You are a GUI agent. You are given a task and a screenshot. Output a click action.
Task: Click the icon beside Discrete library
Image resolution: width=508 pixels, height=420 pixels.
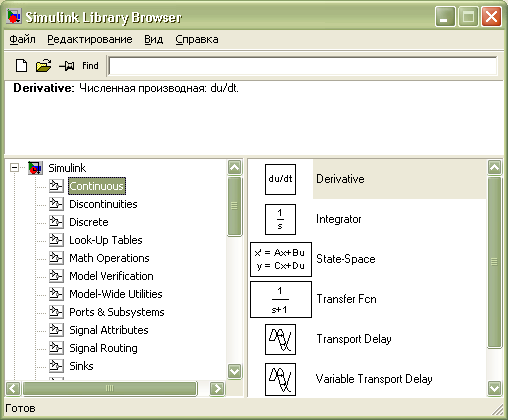(x=56, y=222)
